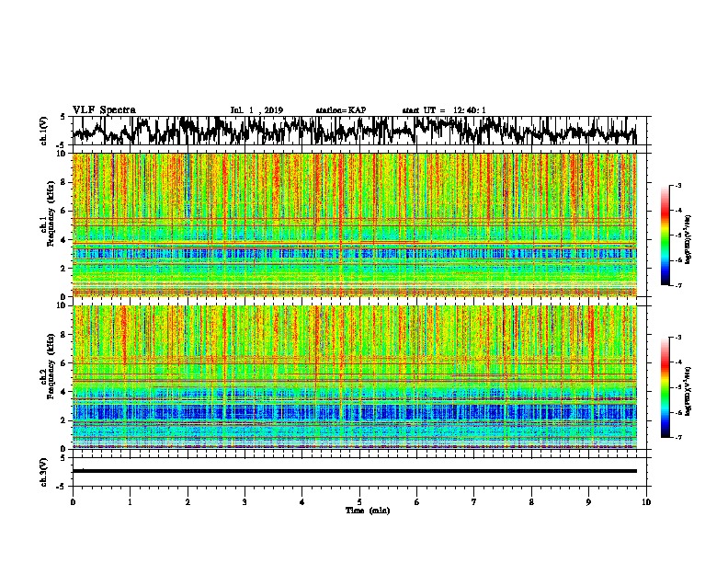This screenshot has width=728, height=563.
Task: Click the "Time (min)" axis title
Action: (x=368, y=511)
